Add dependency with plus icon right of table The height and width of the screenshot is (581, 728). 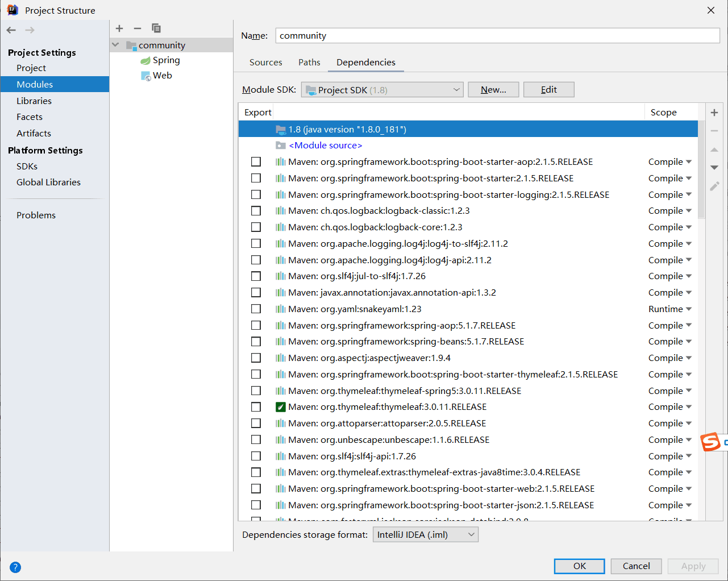pos(714,113)
